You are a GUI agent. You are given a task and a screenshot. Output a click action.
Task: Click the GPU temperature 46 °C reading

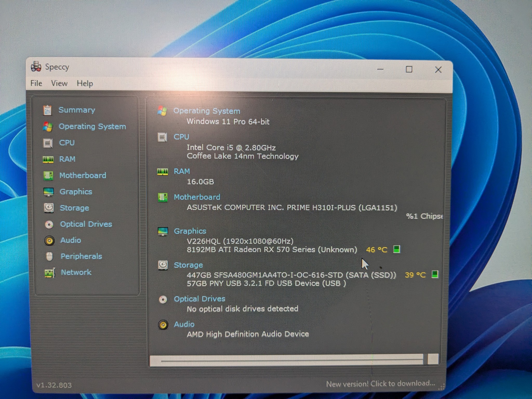click(377, 250)
